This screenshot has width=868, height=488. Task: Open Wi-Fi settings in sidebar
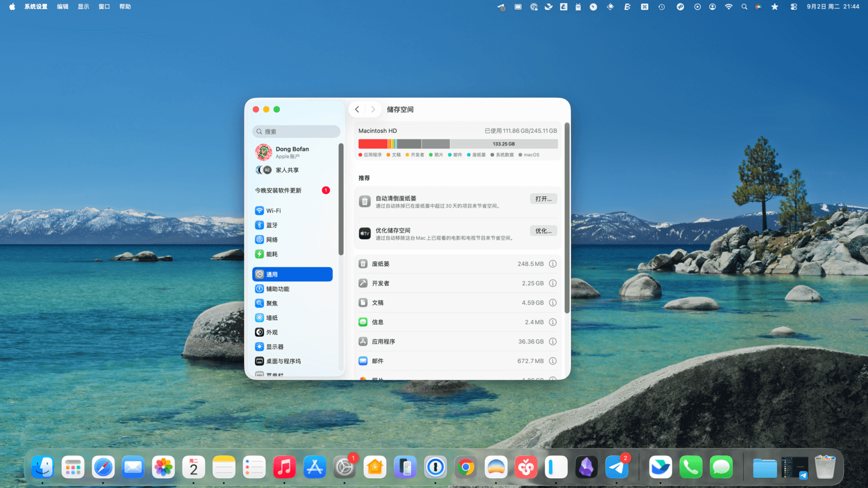(273, 211)
